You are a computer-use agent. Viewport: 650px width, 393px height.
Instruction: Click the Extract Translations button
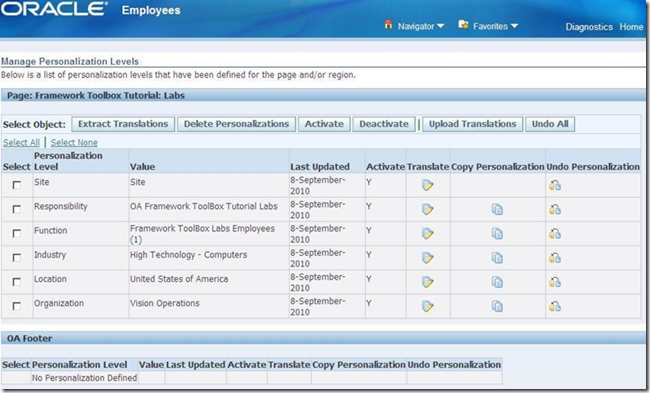point(123,124)
